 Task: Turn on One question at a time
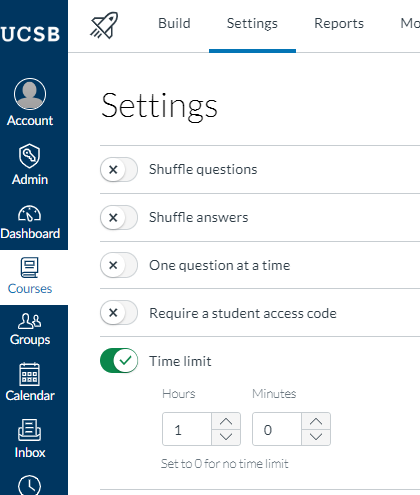[119, 265]
